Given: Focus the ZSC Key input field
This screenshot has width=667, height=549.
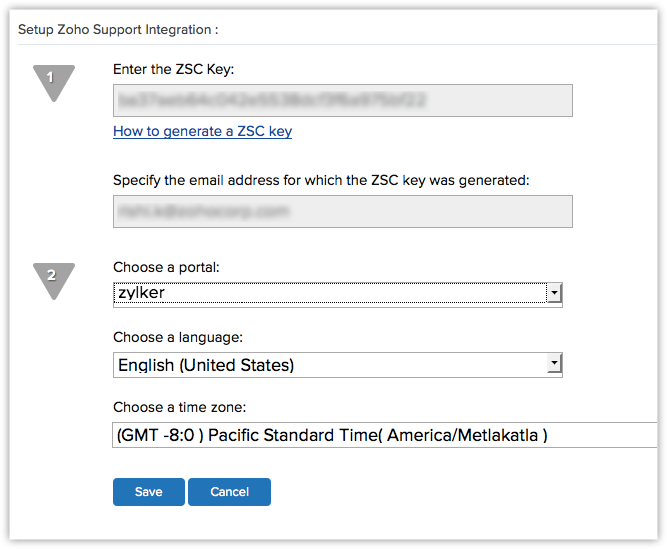Looking at the screenshot, I should 342,101.
